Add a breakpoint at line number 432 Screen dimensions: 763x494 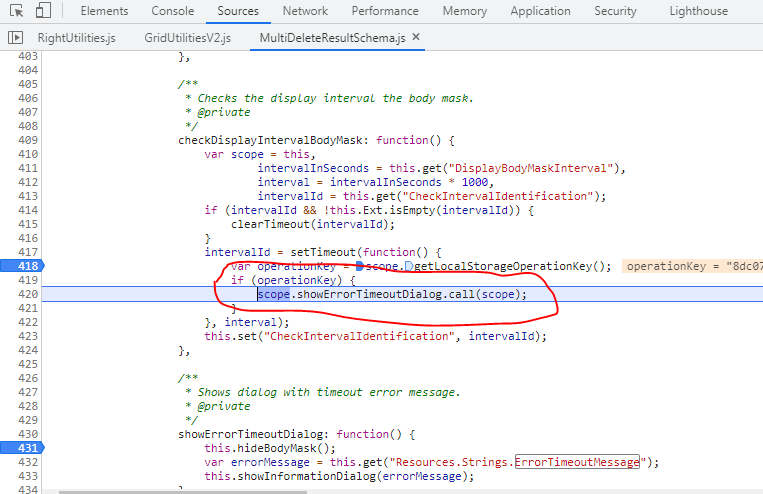[x=28, y=462]
